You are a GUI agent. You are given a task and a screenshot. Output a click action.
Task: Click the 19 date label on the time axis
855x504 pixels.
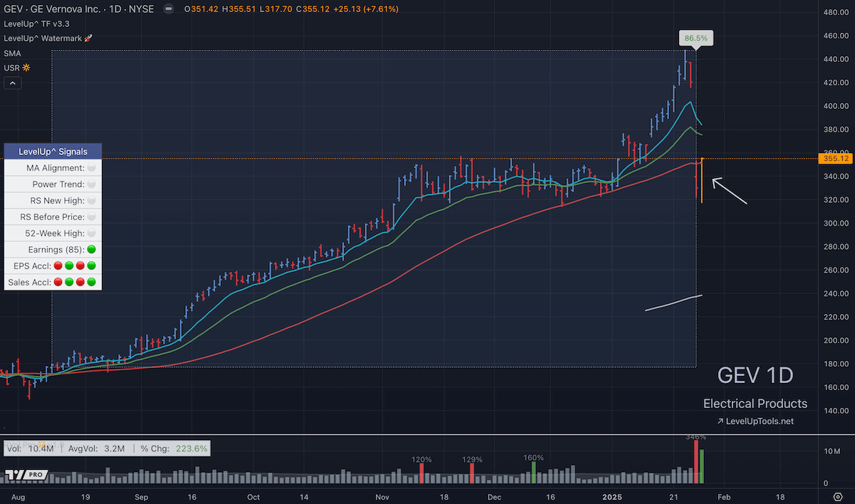click(86, 497)
